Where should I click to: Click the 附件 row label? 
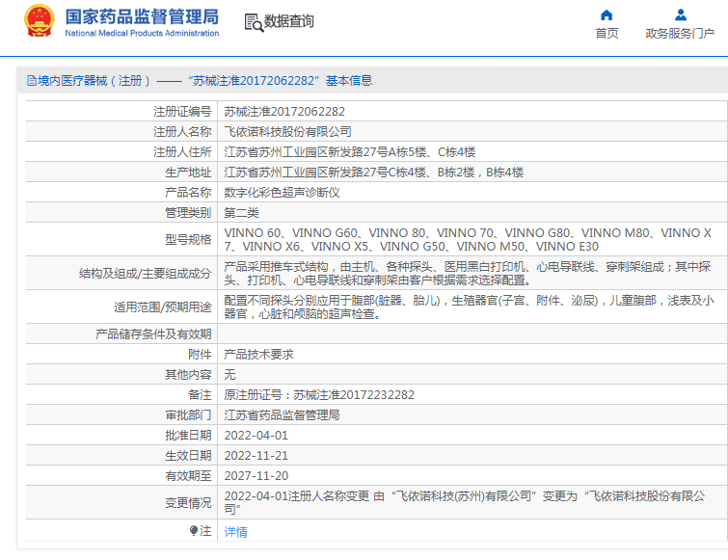(200, 355)
